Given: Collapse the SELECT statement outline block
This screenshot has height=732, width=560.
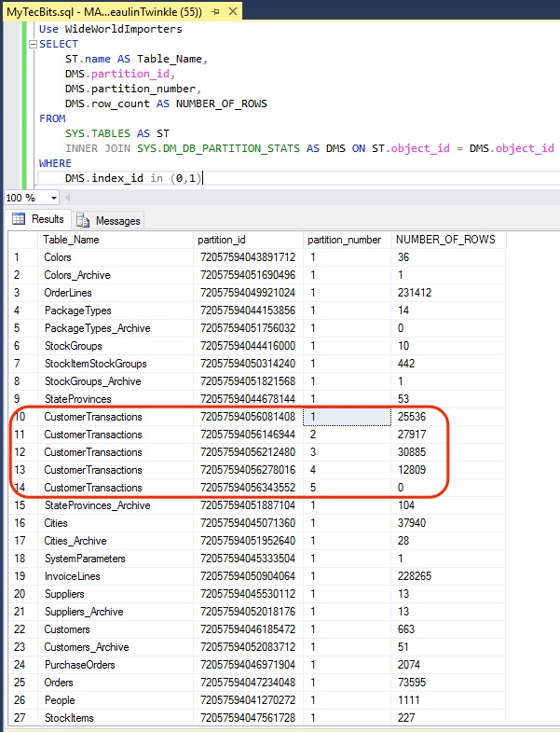Looking at the screenshot, I should [x=33, y=45].
